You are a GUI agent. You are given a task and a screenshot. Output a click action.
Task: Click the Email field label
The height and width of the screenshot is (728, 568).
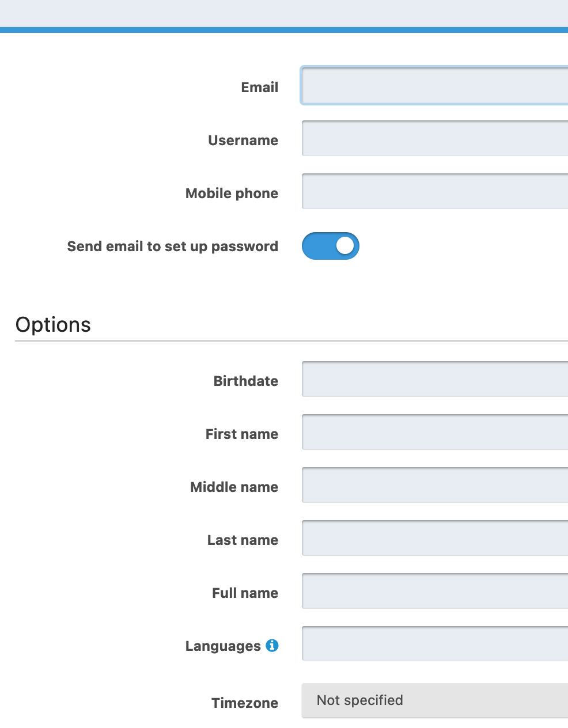point(259,87)
